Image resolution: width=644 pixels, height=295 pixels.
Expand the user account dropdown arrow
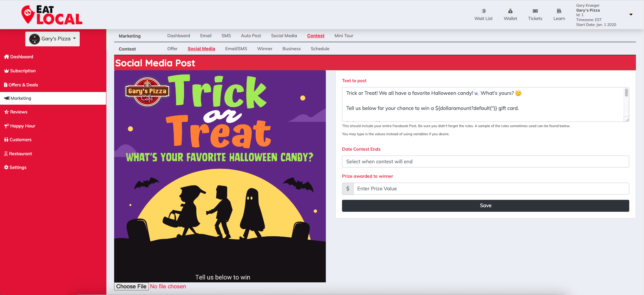coord(631,15)
